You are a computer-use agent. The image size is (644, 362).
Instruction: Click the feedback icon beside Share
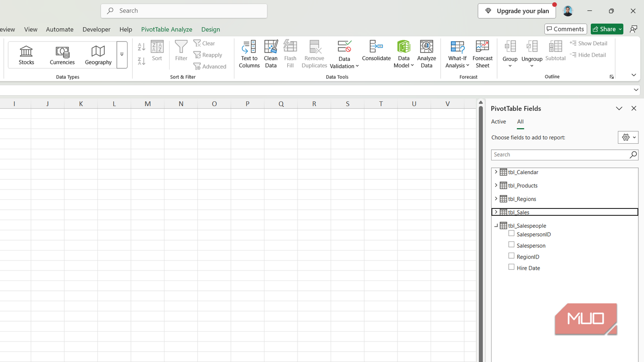coord(633,29)
